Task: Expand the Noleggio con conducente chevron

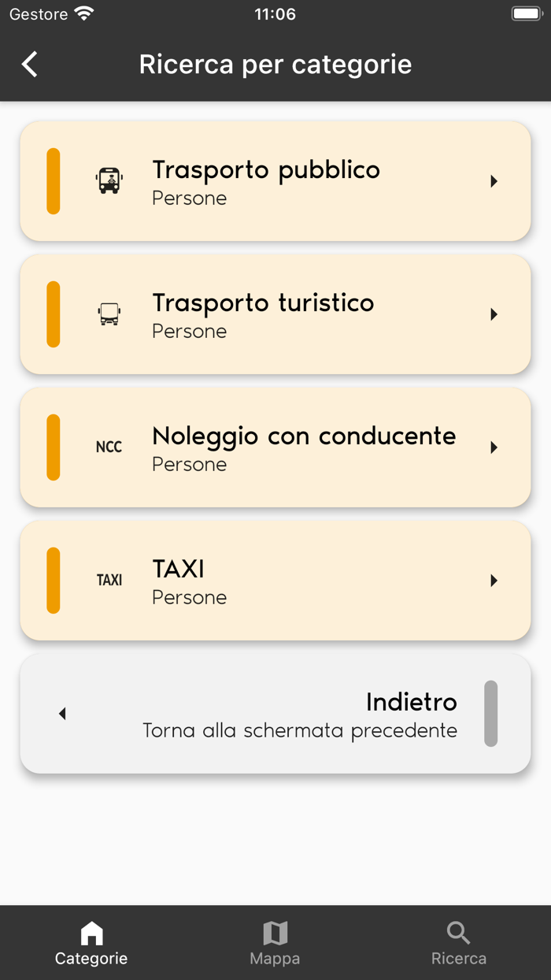Action: click(494, 447)
